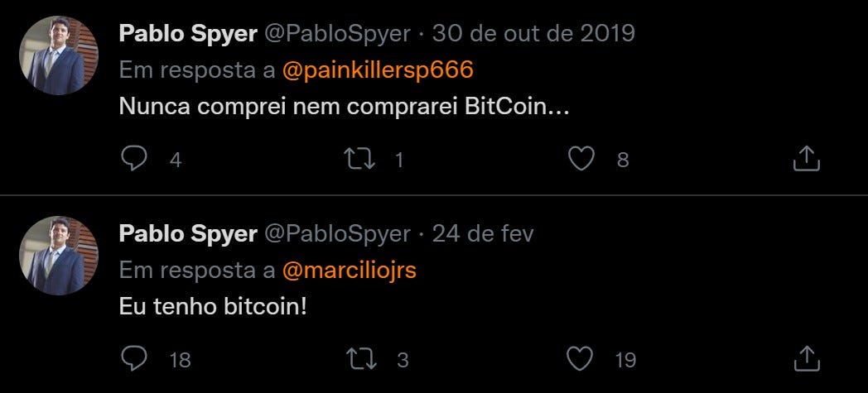Open the @marciliojrs profile mention
The height and width of the screenshot is (393, 868).
point(350,271)
